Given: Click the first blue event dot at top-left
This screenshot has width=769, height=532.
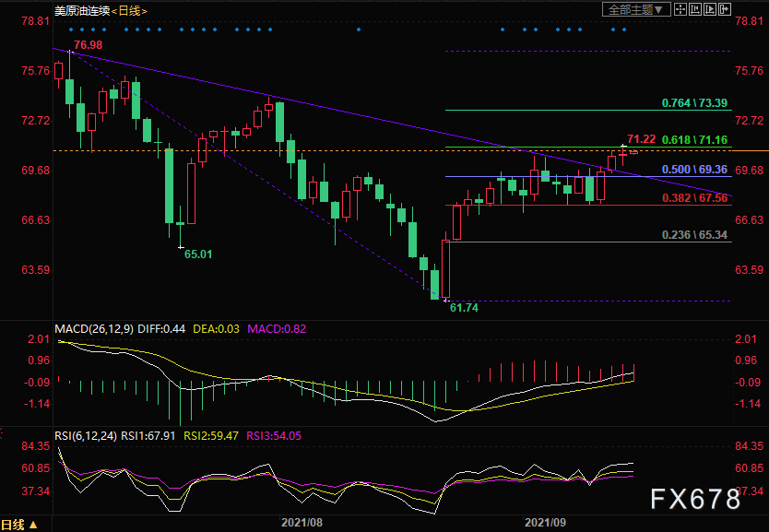Looking at the screenshot, I should 71,30.
